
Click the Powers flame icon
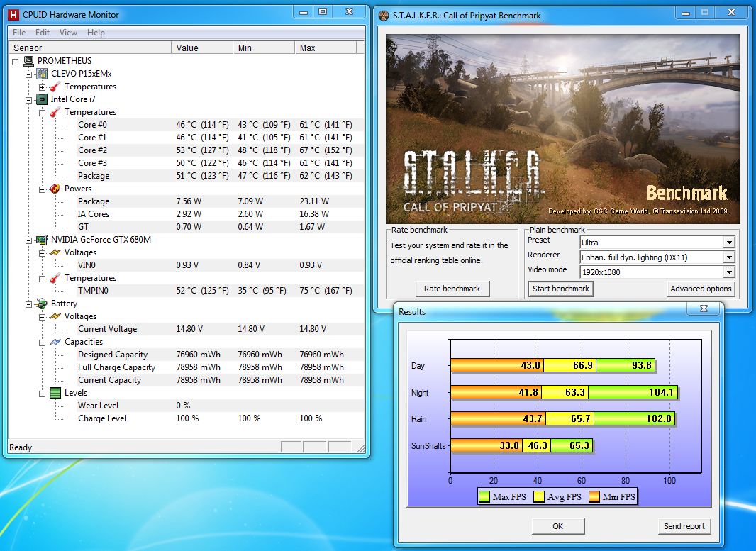55,189
